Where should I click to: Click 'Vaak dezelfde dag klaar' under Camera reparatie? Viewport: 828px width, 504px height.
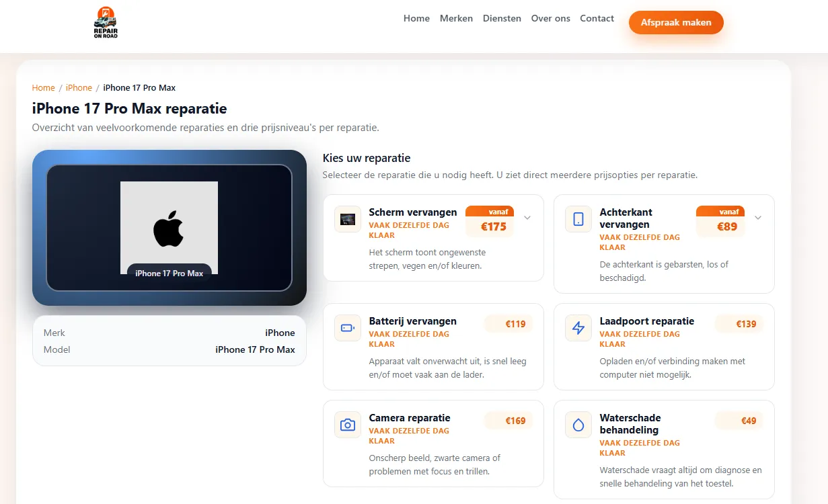click(x=409, y=435)
